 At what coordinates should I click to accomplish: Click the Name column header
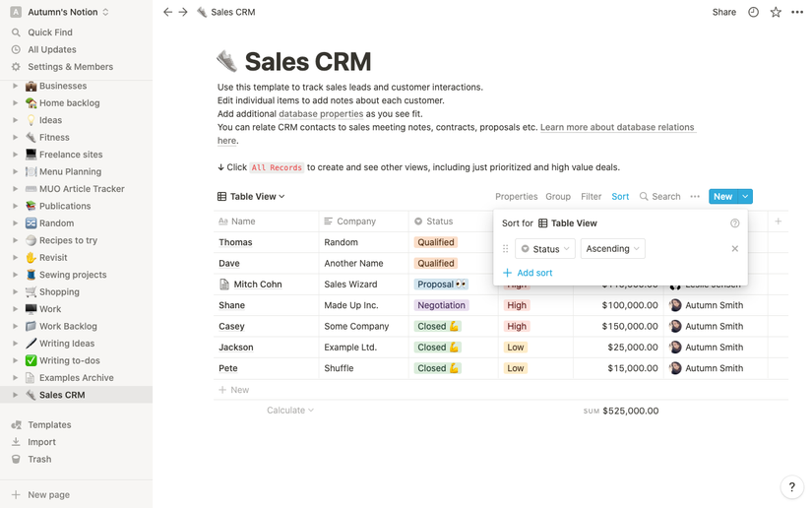[x=266, y=222]
